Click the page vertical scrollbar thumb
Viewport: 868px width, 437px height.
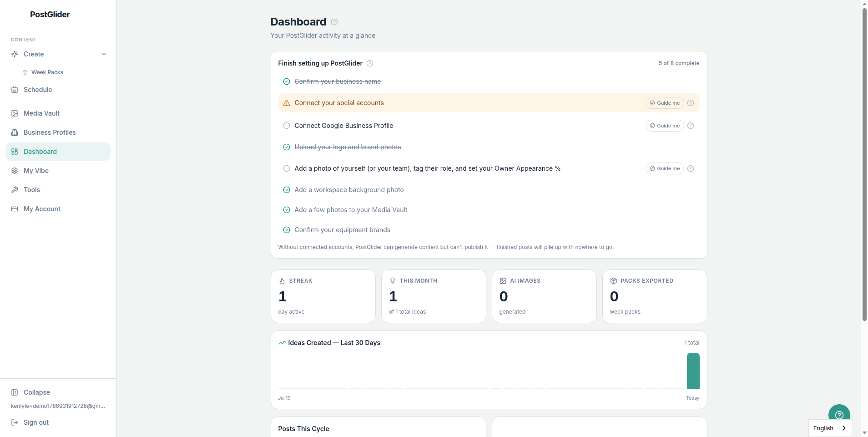click(864, 164)
